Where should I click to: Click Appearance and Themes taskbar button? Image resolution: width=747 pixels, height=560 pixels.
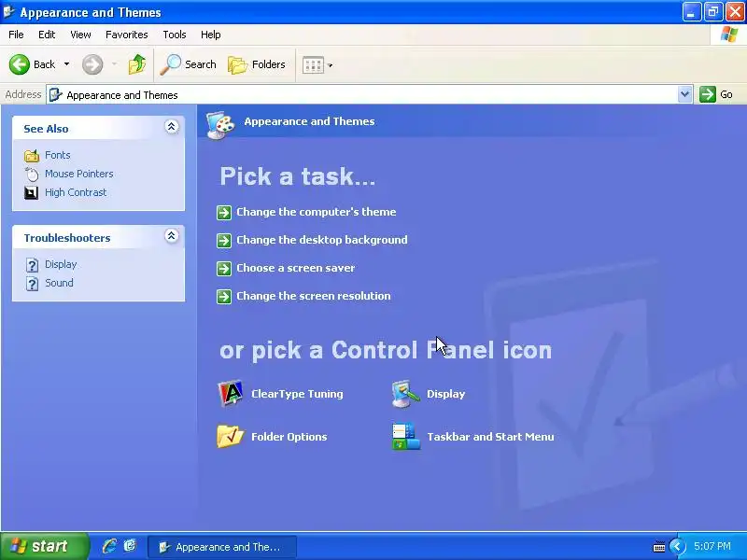[x=222, y=547]
